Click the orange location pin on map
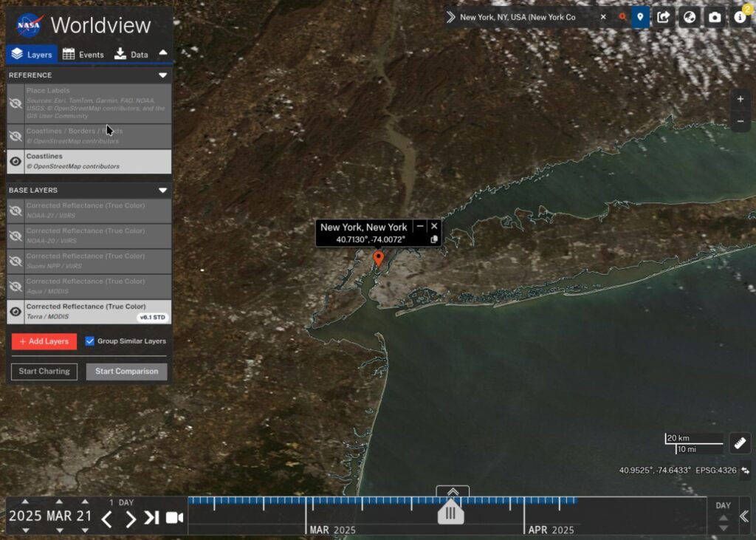 379,258
